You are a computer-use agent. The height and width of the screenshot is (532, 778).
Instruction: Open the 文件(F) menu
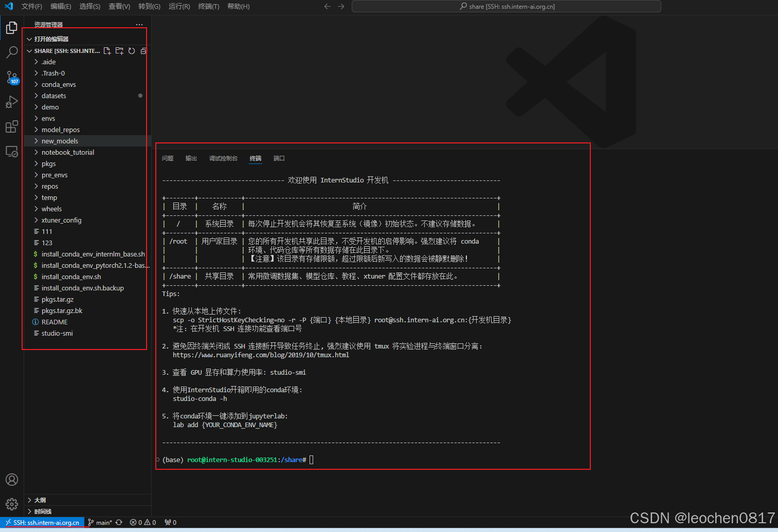32,6
